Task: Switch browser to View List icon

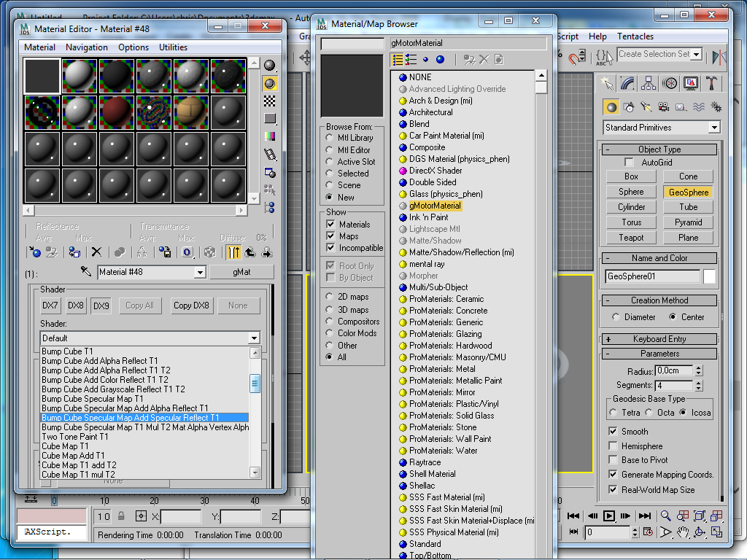Action: tap(397, 60)
